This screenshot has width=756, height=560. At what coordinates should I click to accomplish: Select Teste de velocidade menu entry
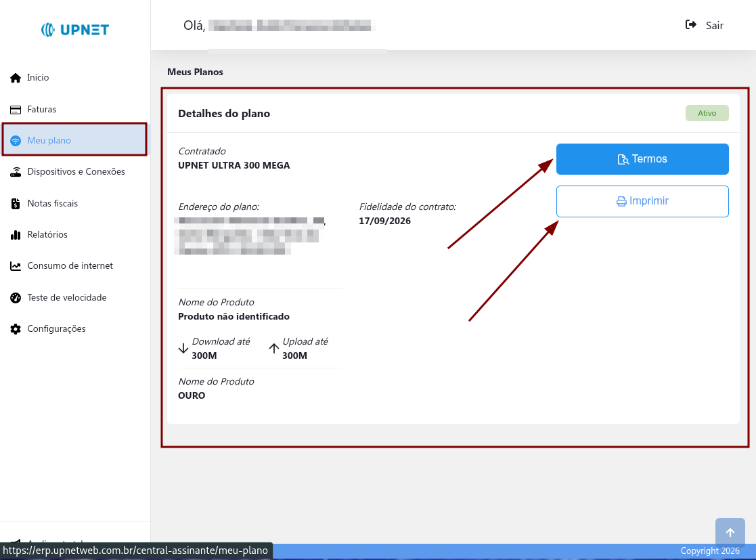pos(67,298)
